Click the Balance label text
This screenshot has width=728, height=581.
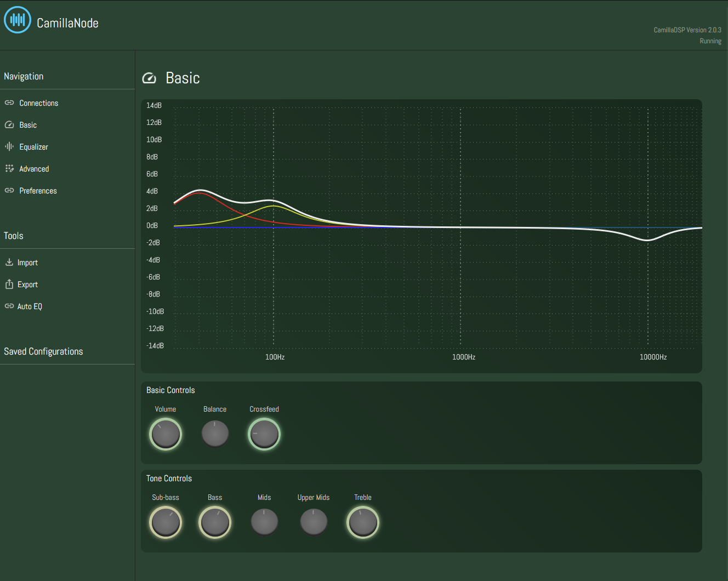point(215,409)
